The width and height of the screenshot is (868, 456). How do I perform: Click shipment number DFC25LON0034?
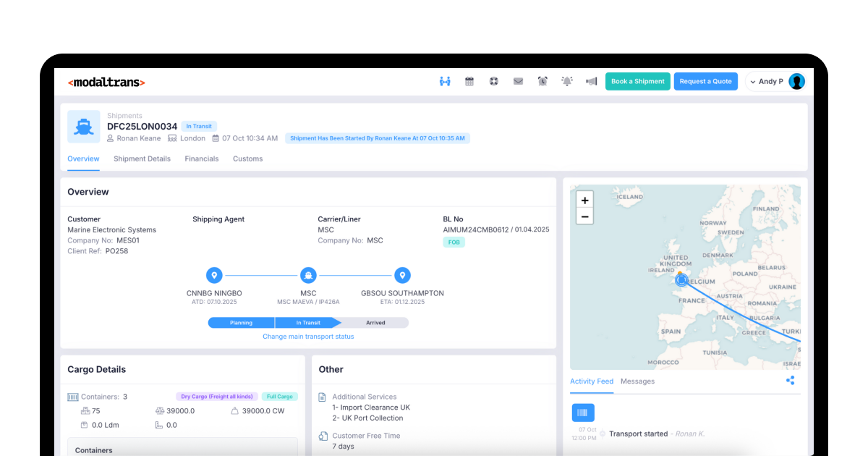tap(142, 127)
